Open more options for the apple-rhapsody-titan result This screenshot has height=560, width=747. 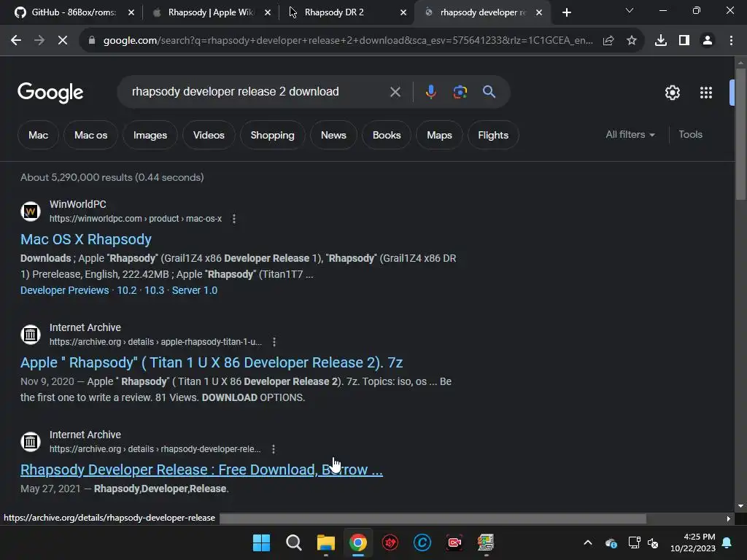[x=274, y=342]
